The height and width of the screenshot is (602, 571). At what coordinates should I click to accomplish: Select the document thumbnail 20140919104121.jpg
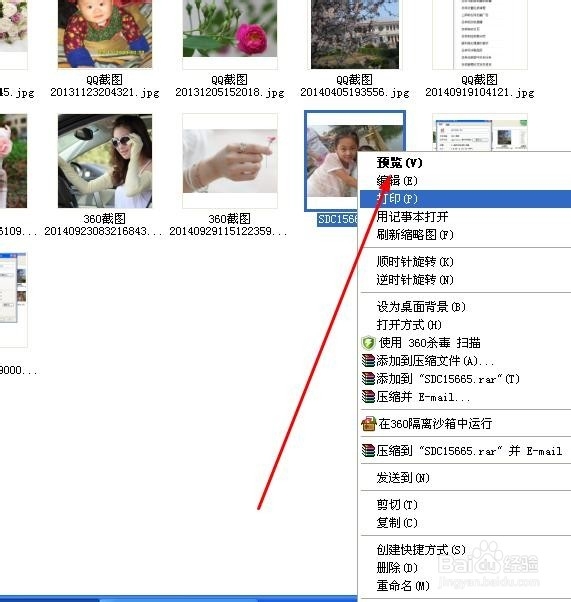480,34
